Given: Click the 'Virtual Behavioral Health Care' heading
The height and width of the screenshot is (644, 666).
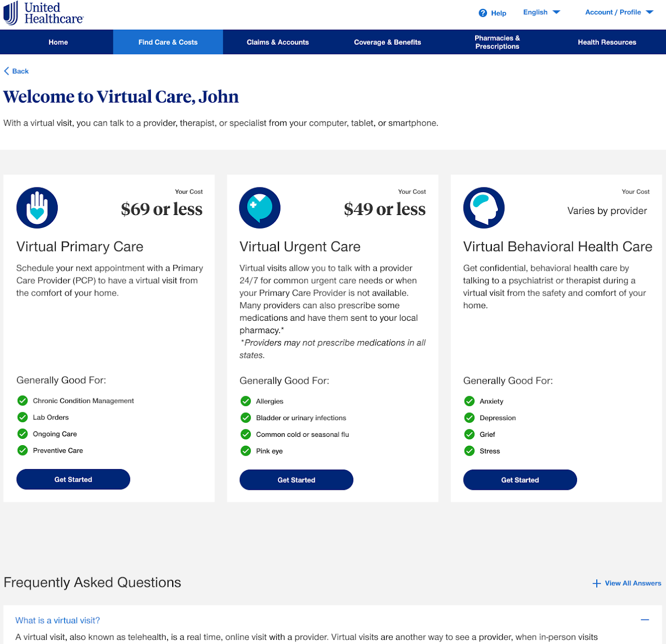Looking at the screenshot, I should coord(558,247).
